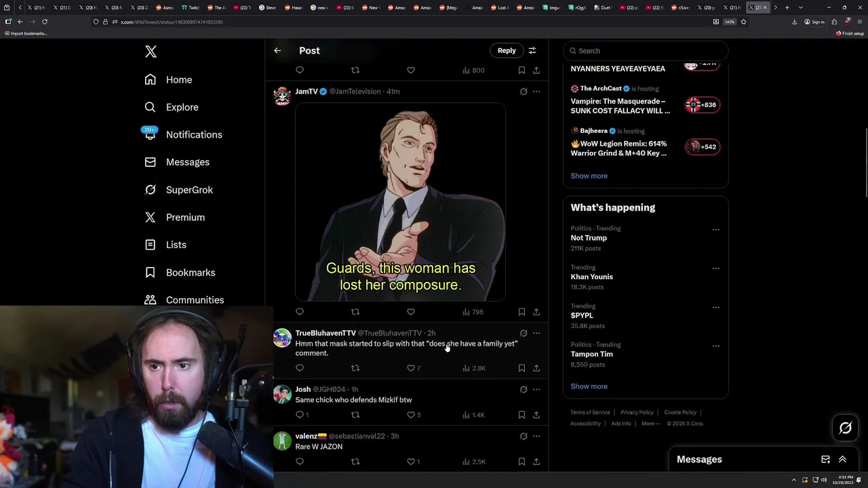Share Josh's comment
The height and width of the screenshot is (488, 868).
(536, 415)
